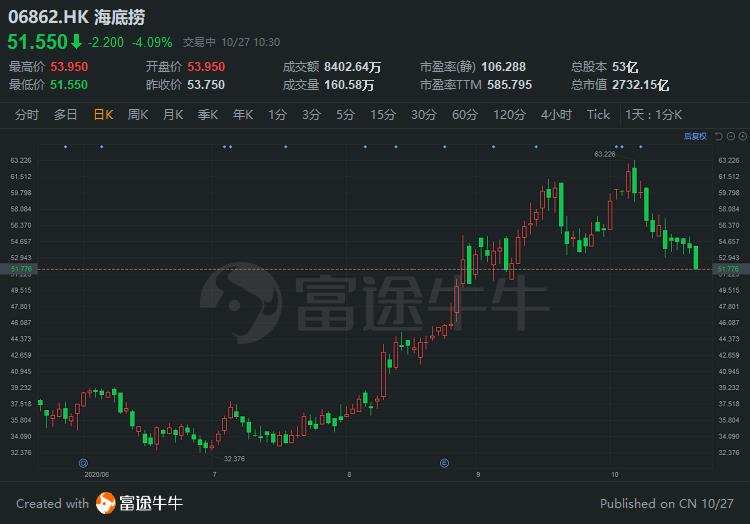Click the highlighted 51.776 tag on left axis
Image resolution: width=750 pixels, height=524 pixels.
21,269
